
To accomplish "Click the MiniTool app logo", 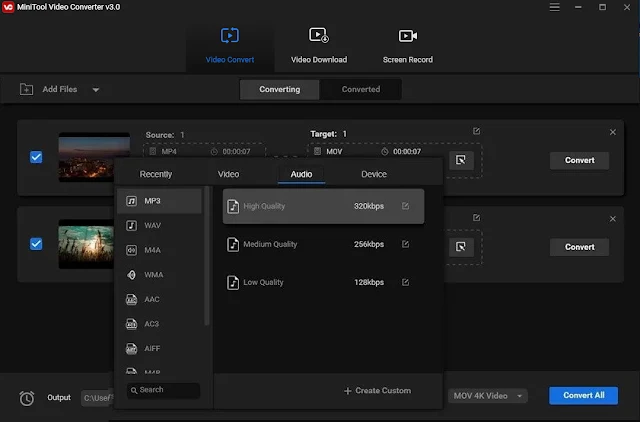I will click(x=8, y=7).
